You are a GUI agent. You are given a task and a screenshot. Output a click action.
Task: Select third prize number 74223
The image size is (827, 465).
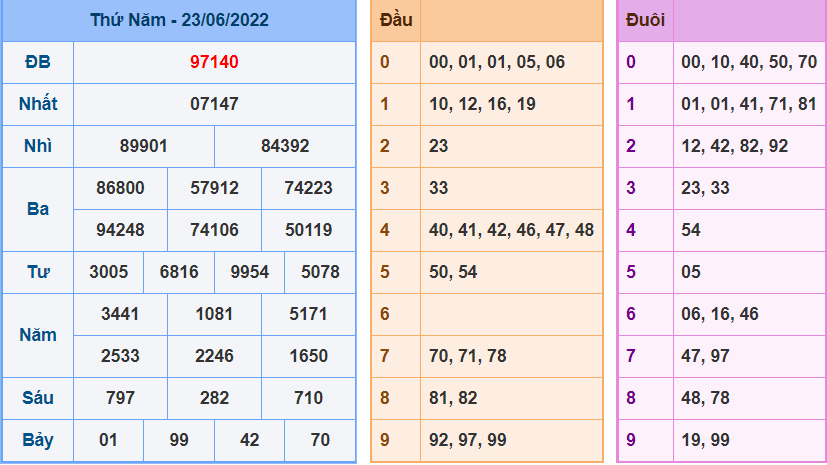pyautogui.click(x=308, y=188)
